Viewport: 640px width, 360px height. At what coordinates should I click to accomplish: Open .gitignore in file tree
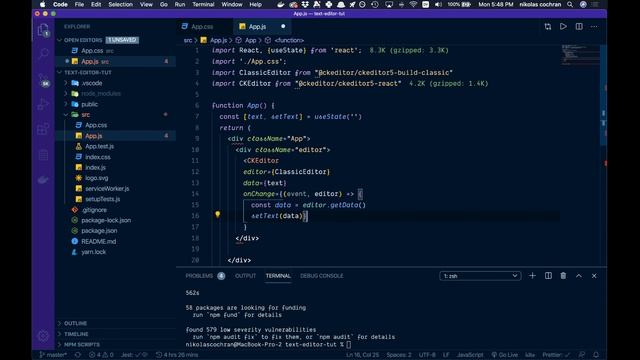pyautogui.click(x=94, y=210)
